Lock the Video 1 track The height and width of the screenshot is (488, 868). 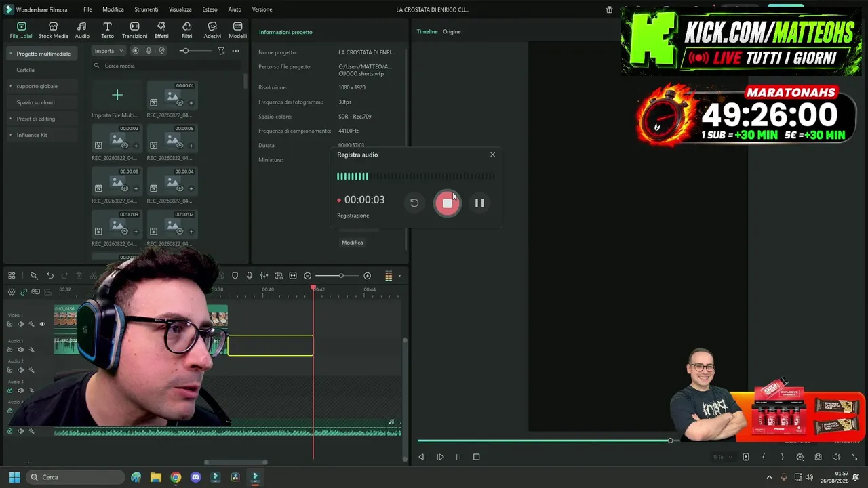coord(9,325)
